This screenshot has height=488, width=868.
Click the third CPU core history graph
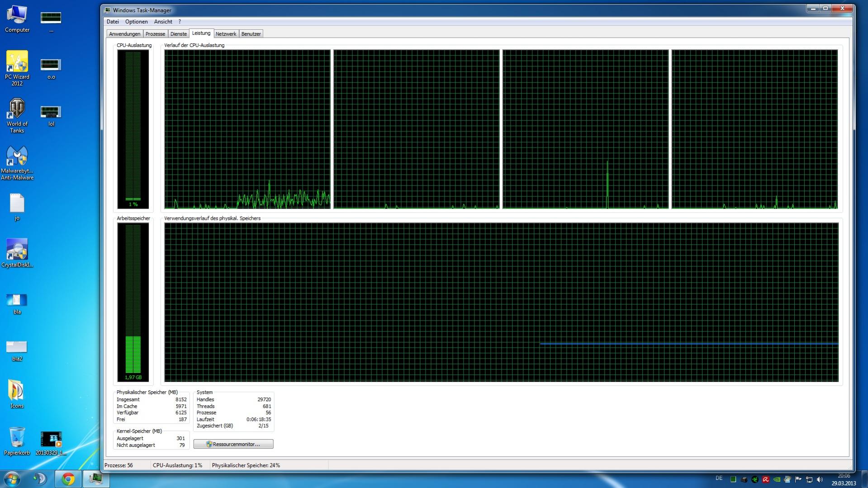click(586, 129)
